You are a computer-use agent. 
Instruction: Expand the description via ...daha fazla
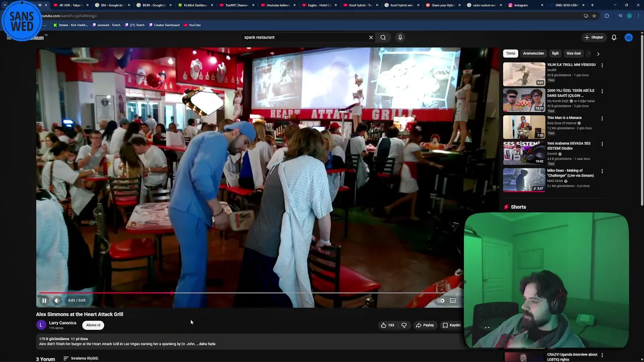click(206, 344)
